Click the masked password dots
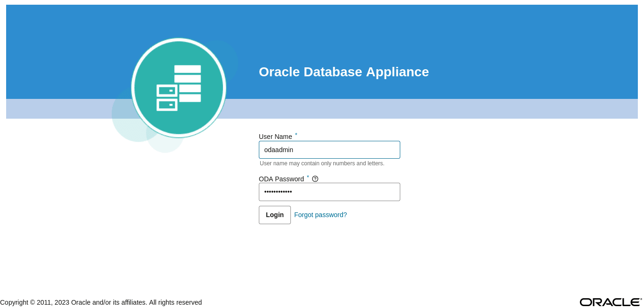 [278, 192]
